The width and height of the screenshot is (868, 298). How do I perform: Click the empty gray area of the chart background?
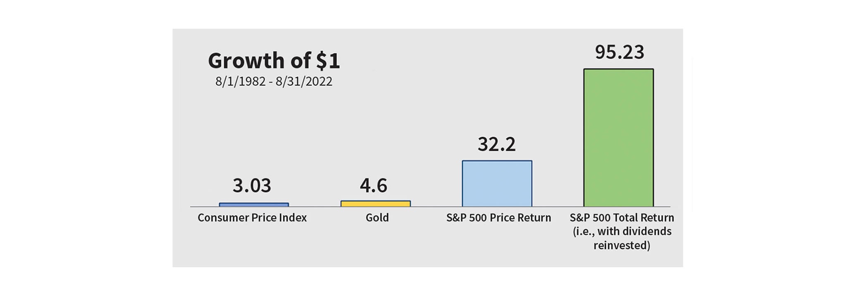coord(413,103)
